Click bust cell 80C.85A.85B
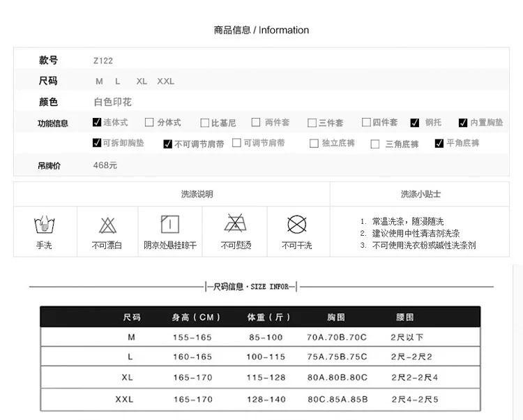The width and height of the screenshot is (523, 420). [338, 400]
